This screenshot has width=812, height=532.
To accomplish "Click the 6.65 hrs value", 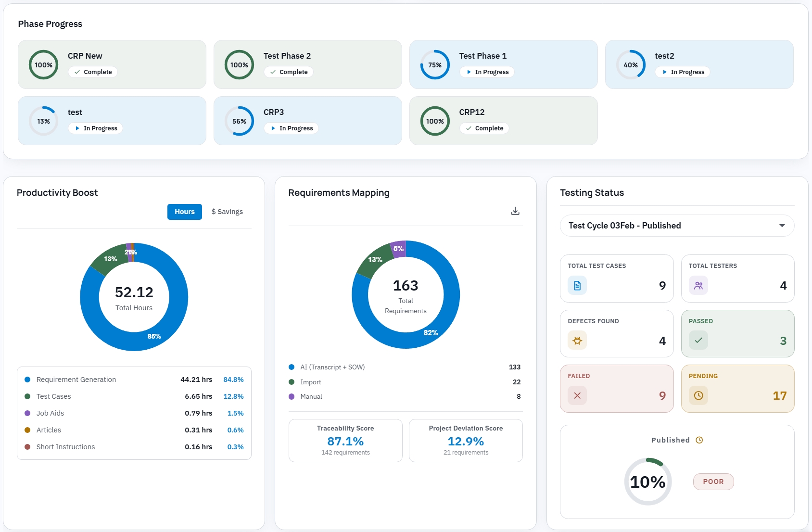I will [x=199, y=396].
